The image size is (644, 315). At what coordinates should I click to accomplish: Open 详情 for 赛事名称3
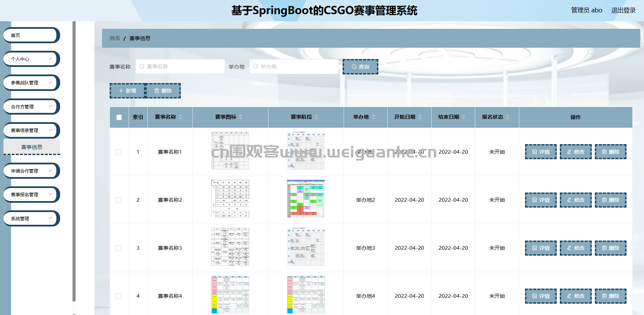541,248
